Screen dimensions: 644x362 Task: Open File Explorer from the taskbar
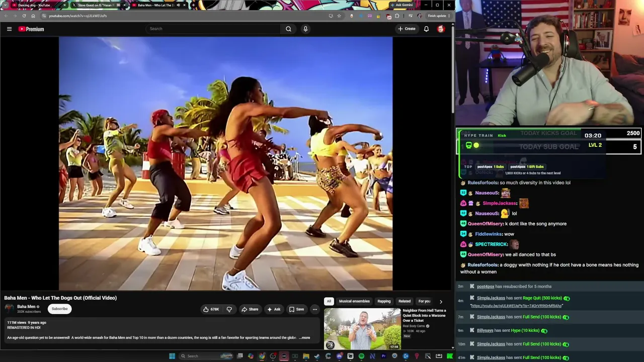pyautogui.click(x=306, y=356)
